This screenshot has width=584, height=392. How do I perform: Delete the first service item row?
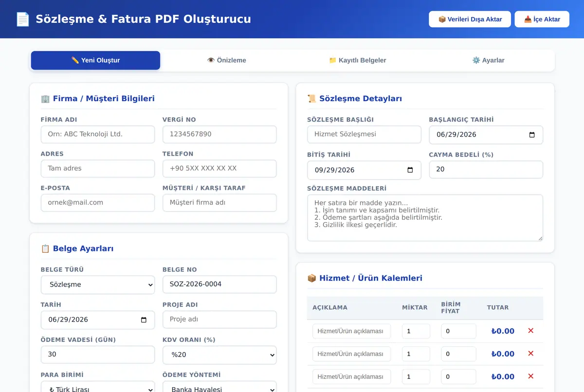click(530, 331)
